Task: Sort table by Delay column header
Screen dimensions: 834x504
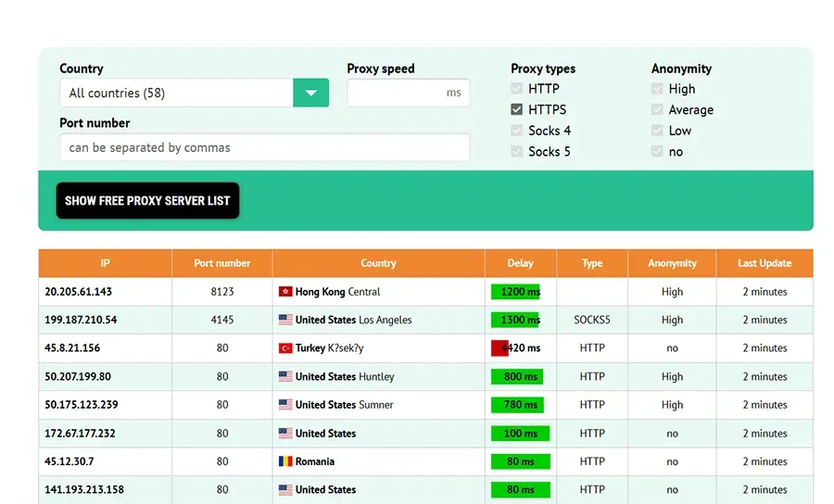Action: 520,263
